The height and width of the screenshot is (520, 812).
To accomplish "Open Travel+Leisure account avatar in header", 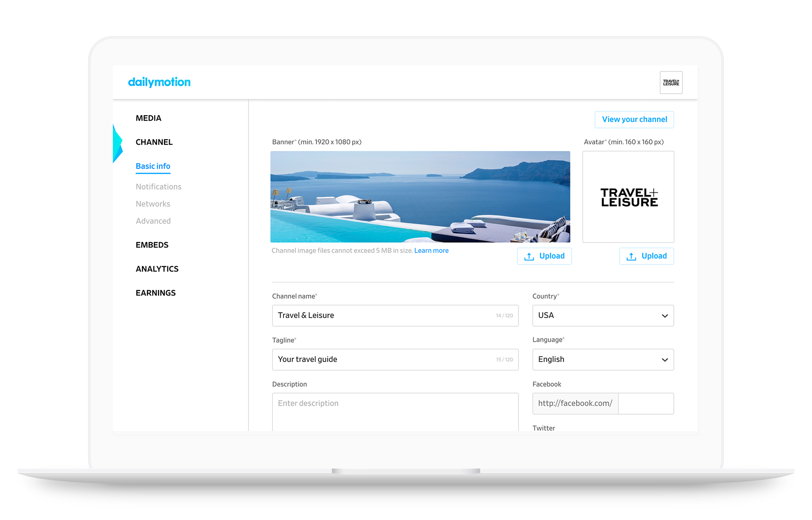I will pyautogui.click(x=671, y=83).
